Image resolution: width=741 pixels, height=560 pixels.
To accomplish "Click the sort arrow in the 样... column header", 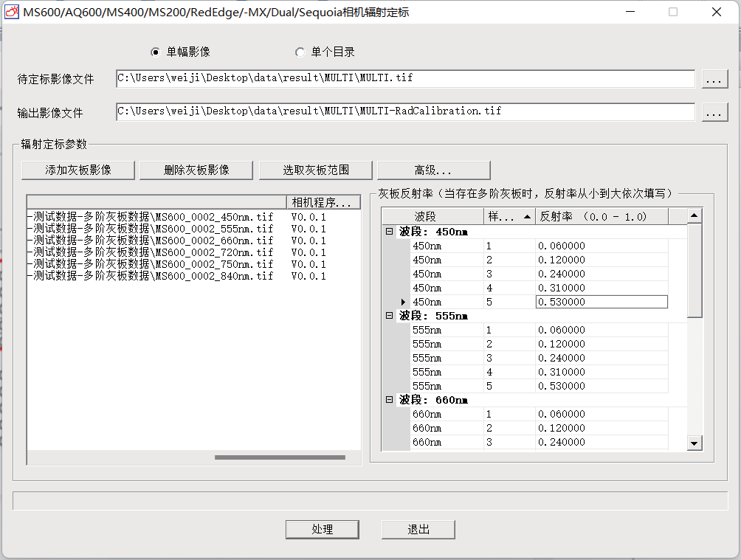I will coord(527,217).
